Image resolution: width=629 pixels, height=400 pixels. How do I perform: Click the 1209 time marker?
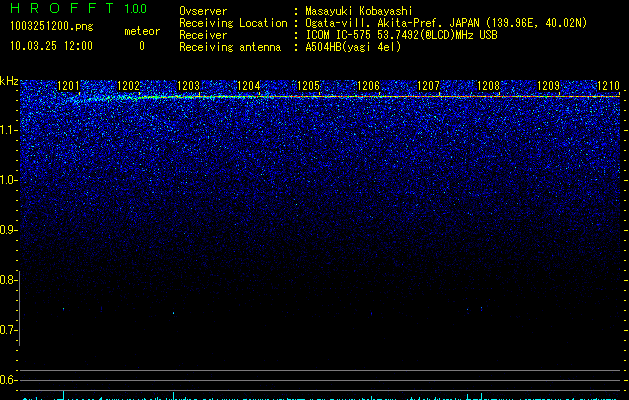point(548,86)
